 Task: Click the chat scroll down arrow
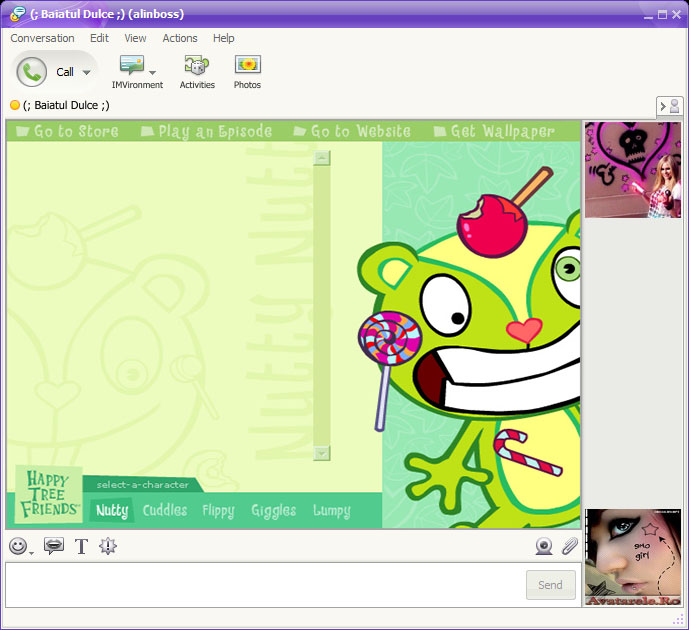click(322, 453)
